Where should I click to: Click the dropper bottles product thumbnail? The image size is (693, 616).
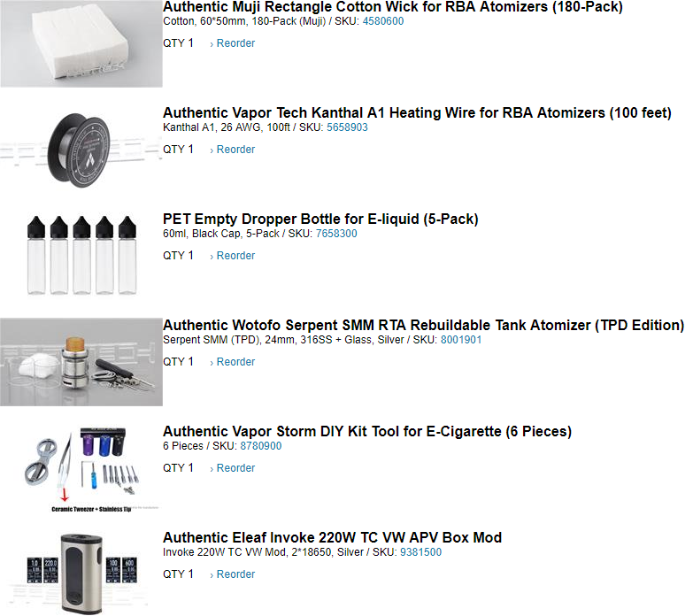point(81,256)
